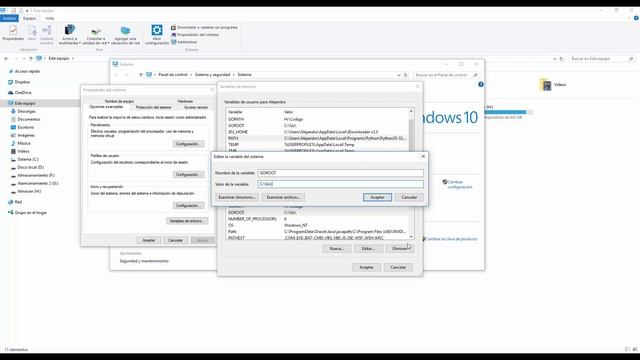The height and width of the screenshot is (360, 640).
Task: Select Dropbox in the navigation pane
Action: coord(22,82)
